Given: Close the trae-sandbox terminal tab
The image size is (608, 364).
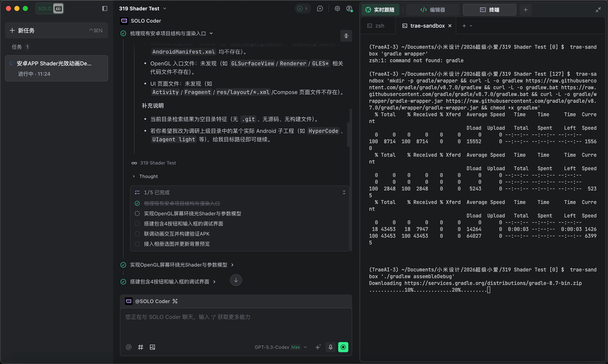Looking at the screenshot, I should [450, 26].
